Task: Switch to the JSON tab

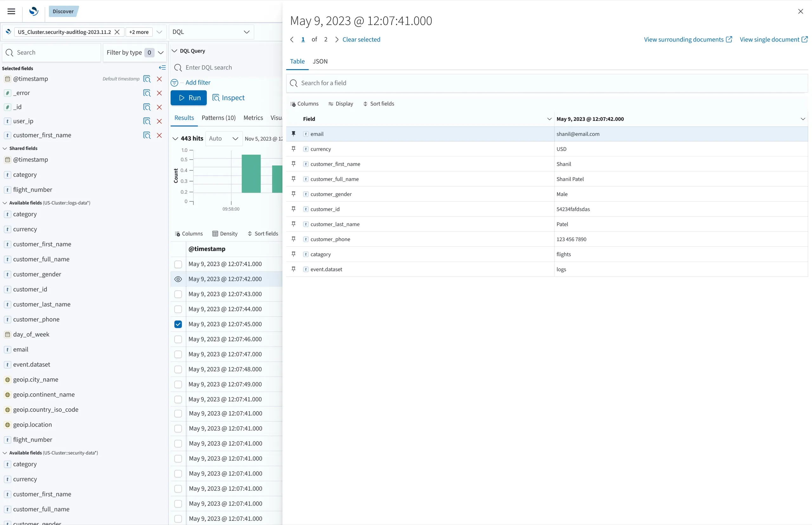Action: [x=320, y=61]
